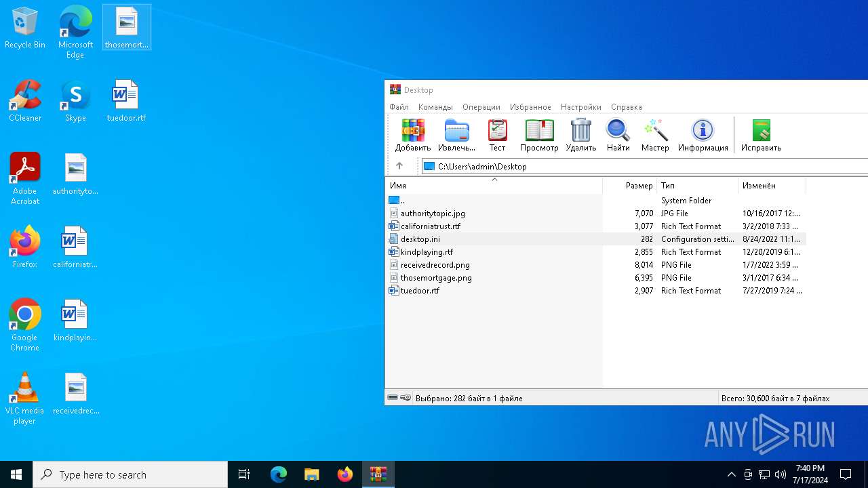Click the size value 7,070
Screen dimensions: 868x488
644,213
